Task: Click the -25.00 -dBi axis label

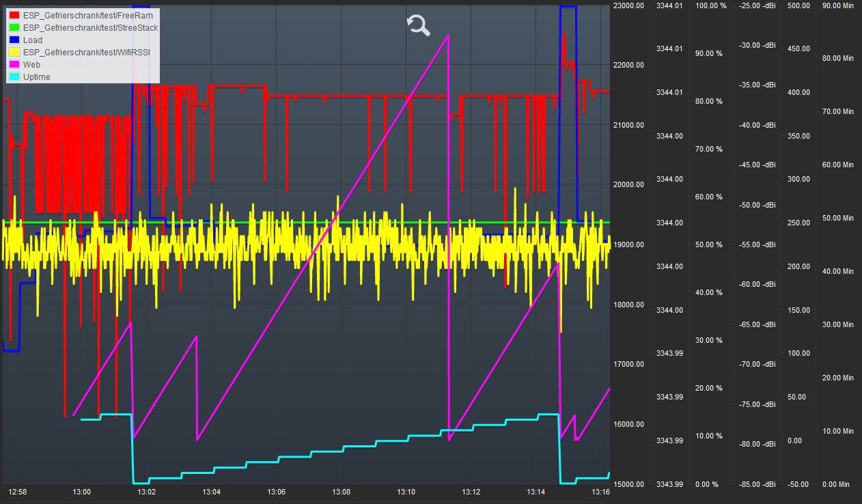Action: pyautogui.click(x=757, y=5)
